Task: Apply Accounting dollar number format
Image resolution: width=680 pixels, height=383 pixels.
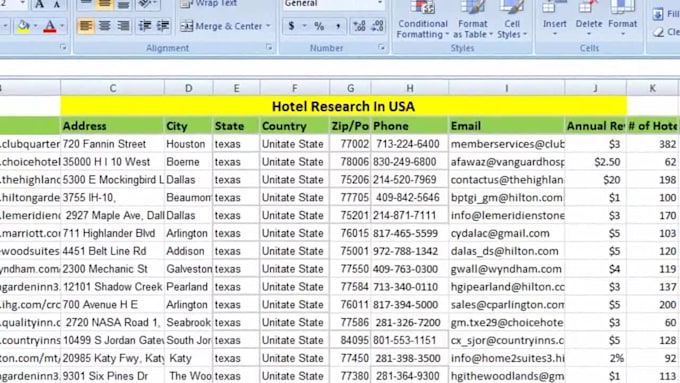Action: [291, 26]
